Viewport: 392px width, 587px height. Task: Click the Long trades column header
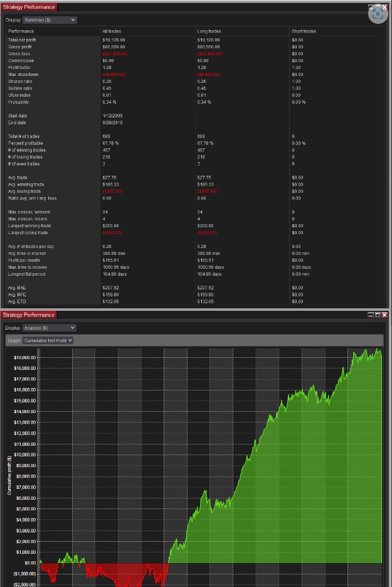coord(209,31)
